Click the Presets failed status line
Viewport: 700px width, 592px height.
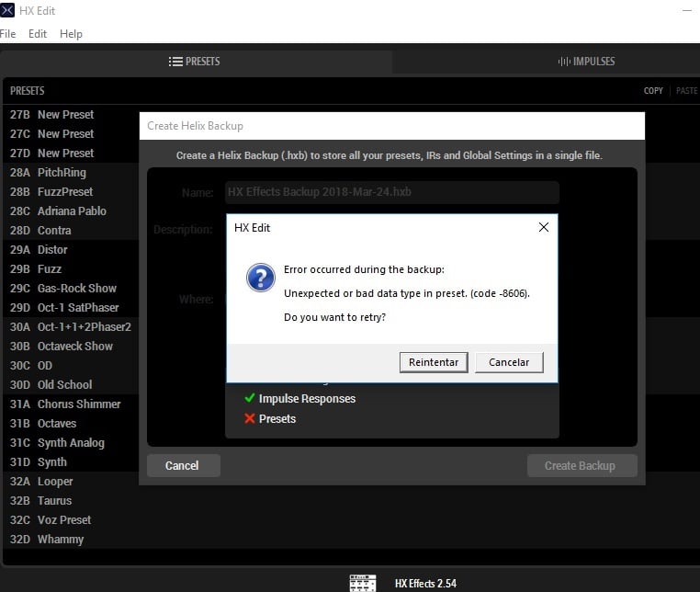tap(270, 418)
